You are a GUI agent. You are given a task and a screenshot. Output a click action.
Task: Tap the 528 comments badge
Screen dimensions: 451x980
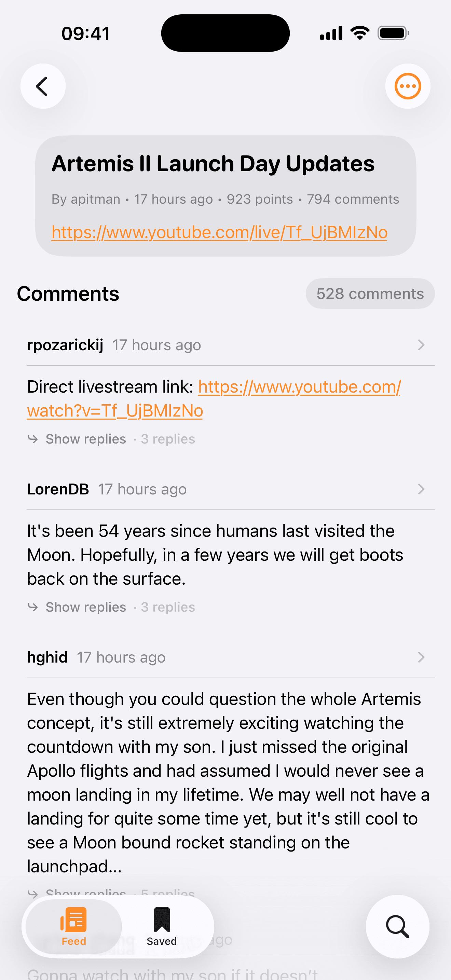(x=370, y=294)
